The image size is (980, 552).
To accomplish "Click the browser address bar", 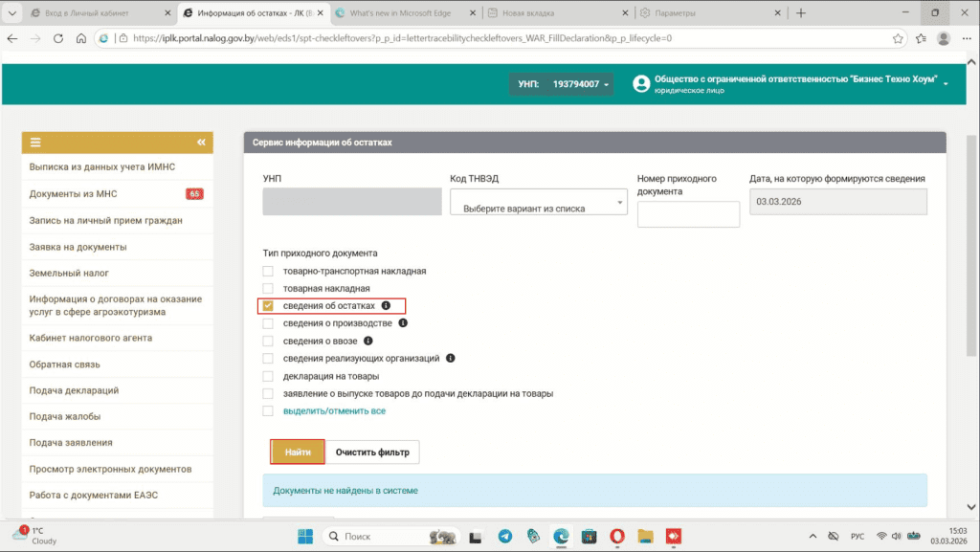I will 500,38.
